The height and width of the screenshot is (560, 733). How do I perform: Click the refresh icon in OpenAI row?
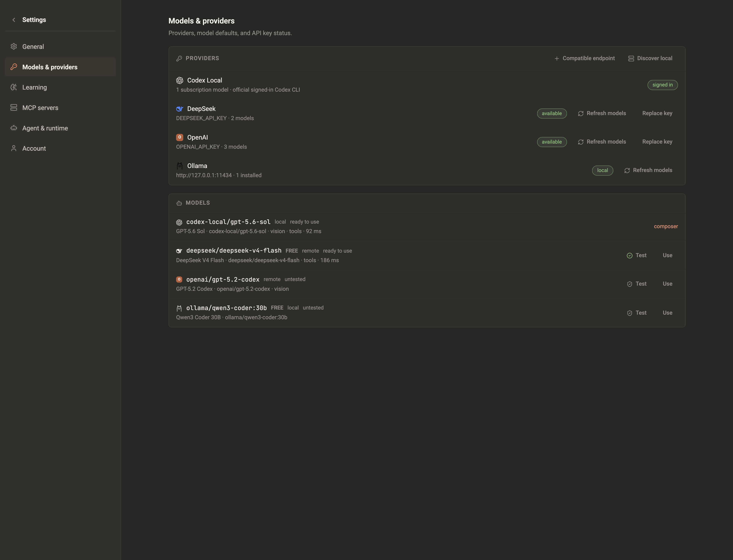(x=581, y=142)
